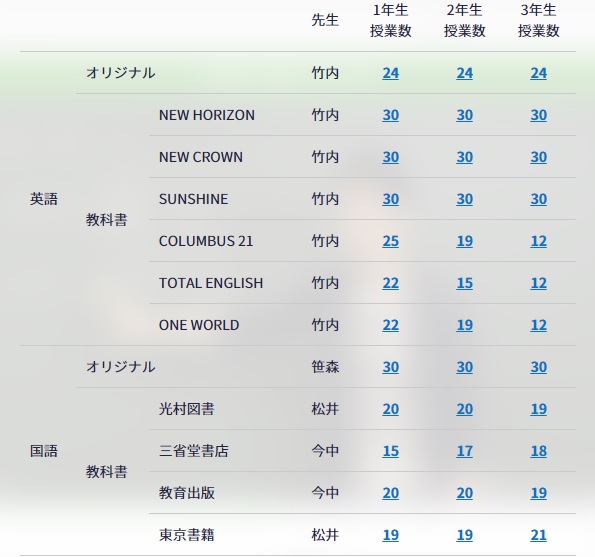Open TOTAL ENGLISH 3年生 count 12
The image size is (595, 557).
point(538,283)
